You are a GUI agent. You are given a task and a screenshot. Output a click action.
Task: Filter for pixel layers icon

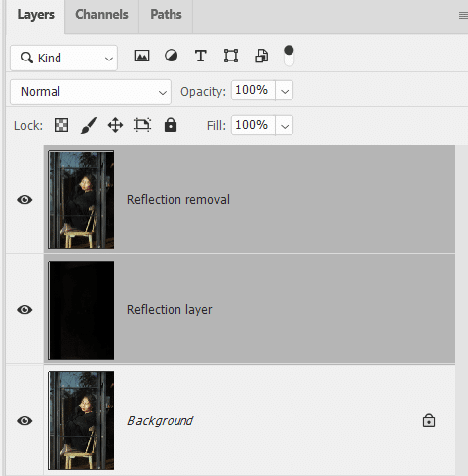[x=142, y=56]
